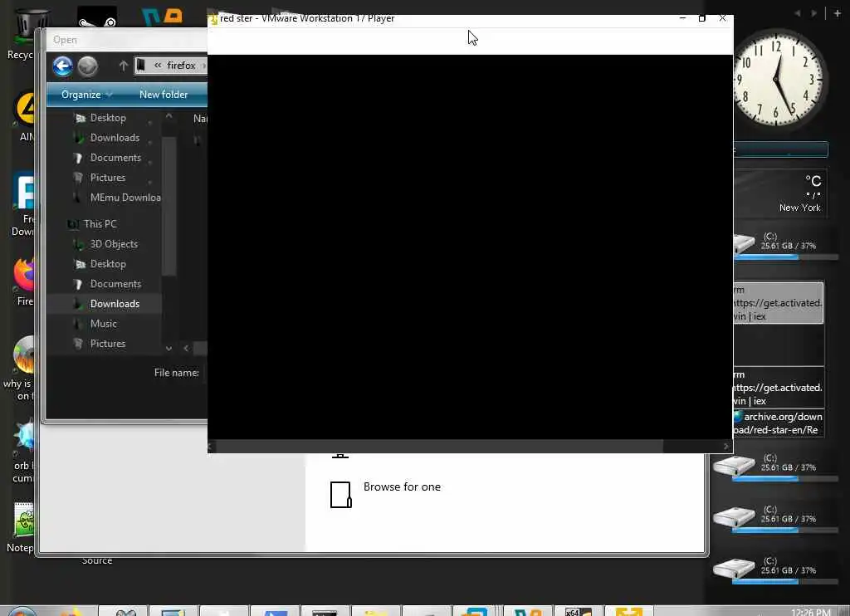Click the VMware Player window title text
The height and width of the screenshot is (616, 850).
(307, 18)
